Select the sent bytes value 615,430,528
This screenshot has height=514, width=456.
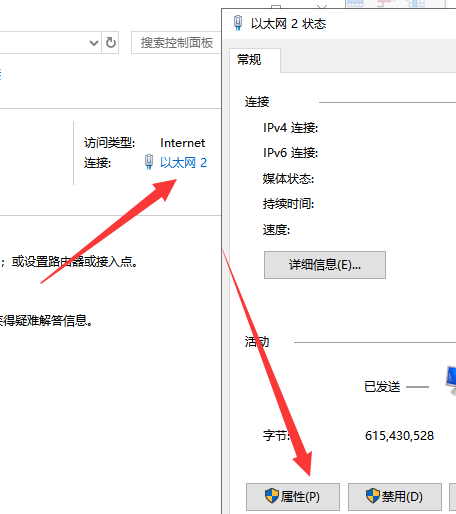click(x=399, y=436)
